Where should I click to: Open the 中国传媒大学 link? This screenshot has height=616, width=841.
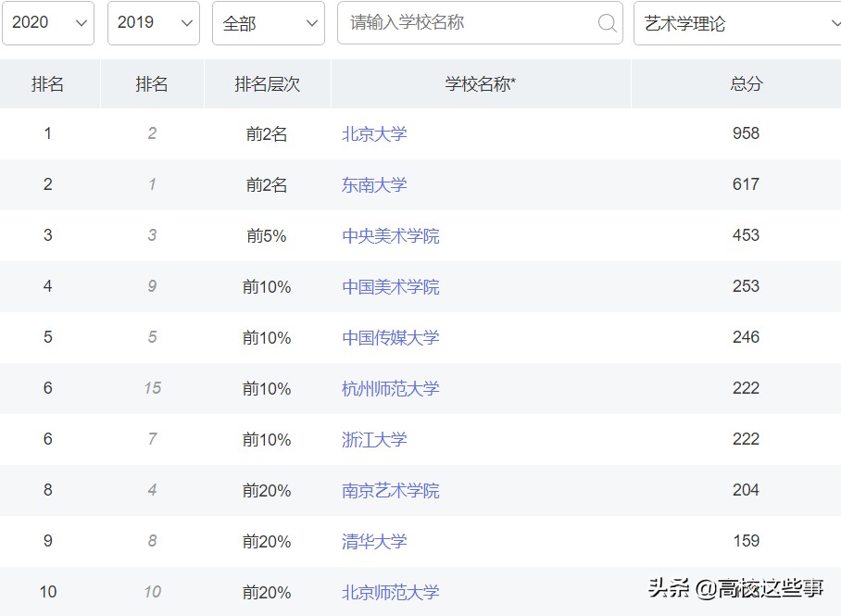(390, 337)
